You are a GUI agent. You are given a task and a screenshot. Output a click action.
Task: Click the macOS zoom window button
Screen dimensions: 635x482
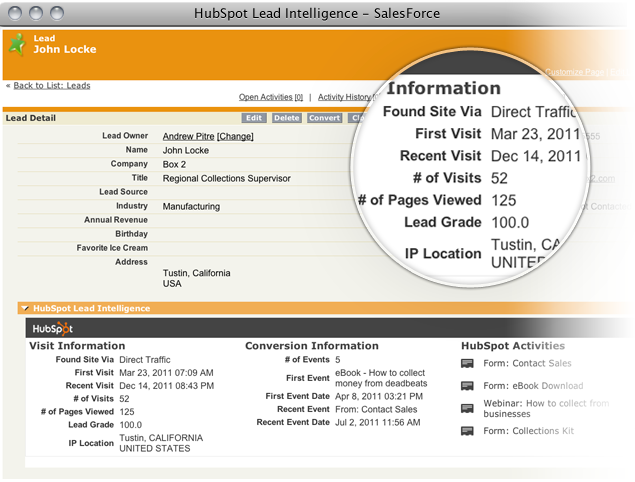pos(57,13)
